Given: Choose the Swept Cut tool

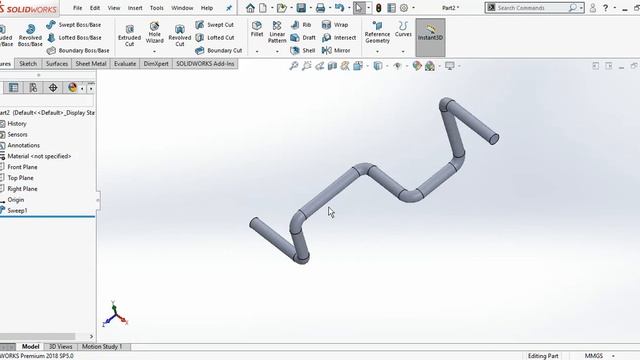Looking at the screenshot, I should pos(215,25).
